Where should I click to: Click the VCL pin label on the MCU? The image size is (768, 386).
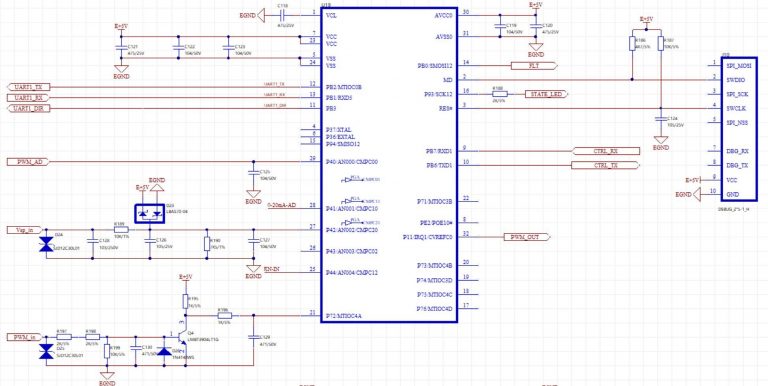click(x=331, y=16)
